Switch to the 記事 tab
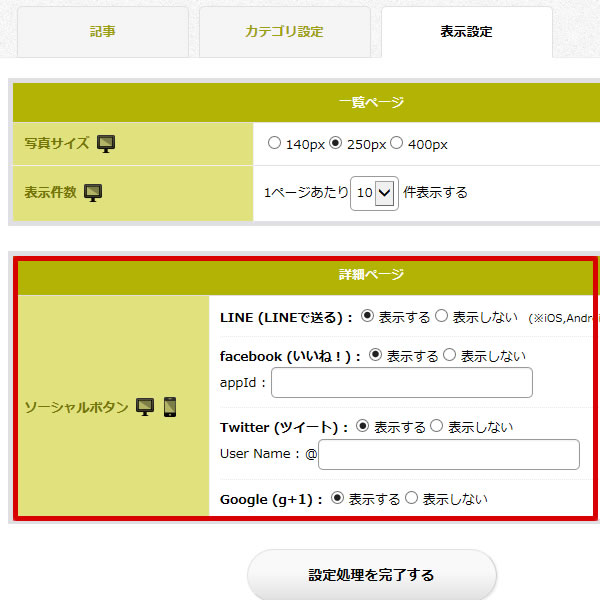Screen dimensions: 600x600 [x=102, y=32]
